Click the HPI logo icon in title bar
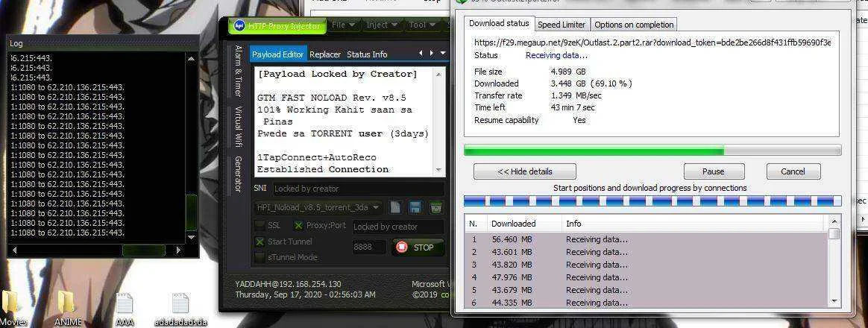 coord(239,25)
